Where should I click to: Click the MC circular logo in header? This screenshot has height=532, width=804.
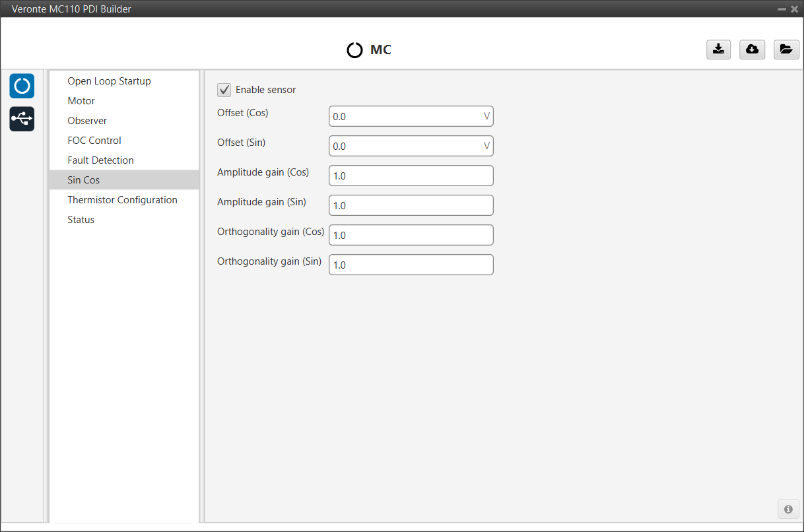click(354, 50)
